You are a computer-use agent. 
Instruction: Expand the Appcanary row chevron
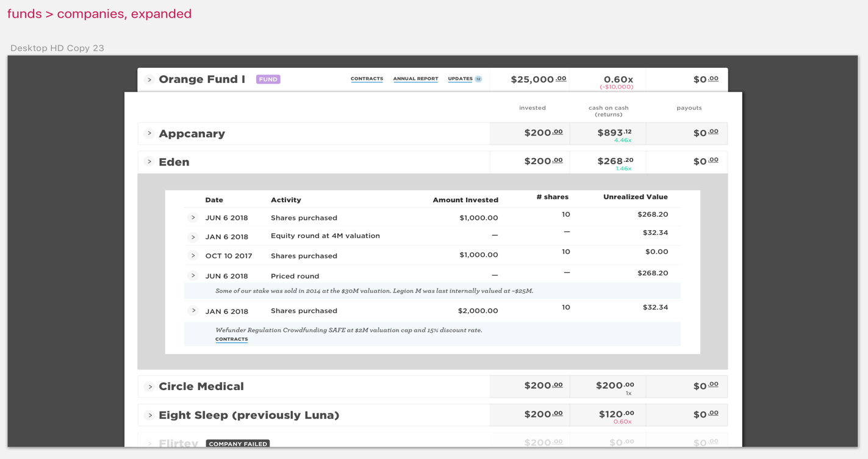pyautogui.click(x=149, y=133)
